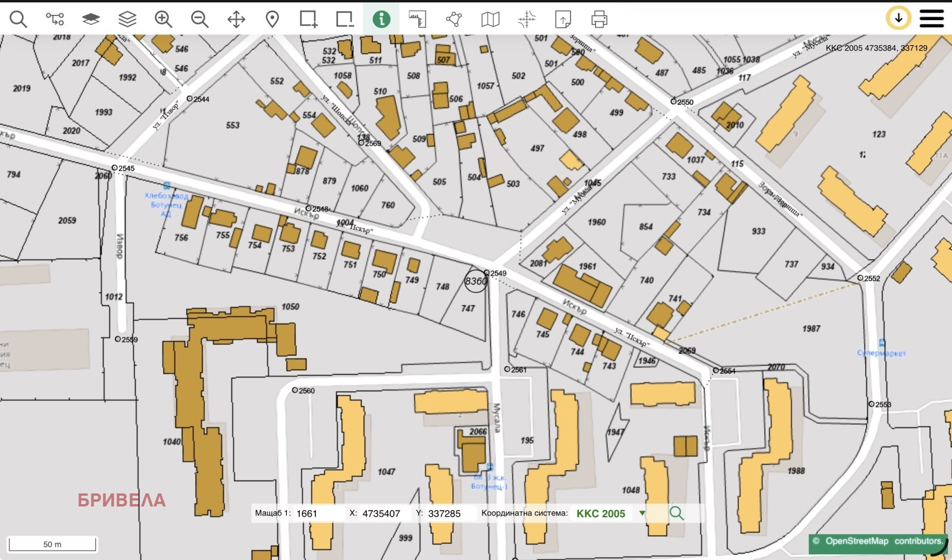Select the pan map arrows tool
Viewport: 952px width, 560px height.
coord(236,19)
